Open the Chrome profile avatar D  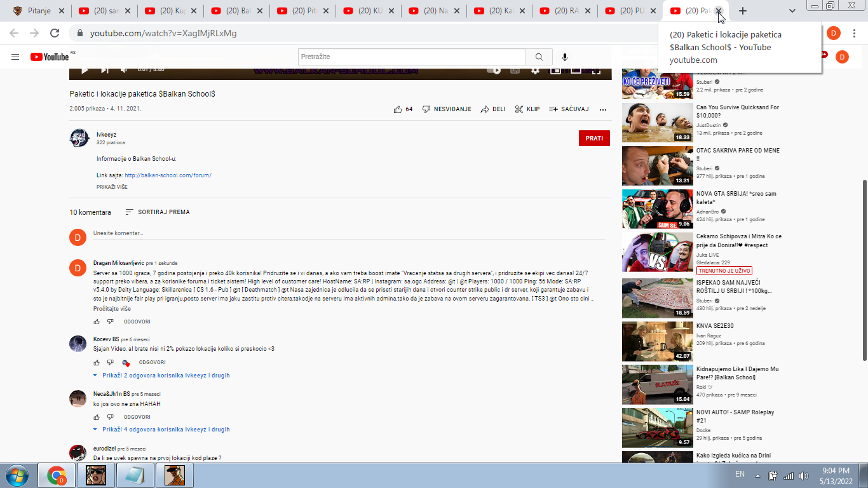[834, 33]
